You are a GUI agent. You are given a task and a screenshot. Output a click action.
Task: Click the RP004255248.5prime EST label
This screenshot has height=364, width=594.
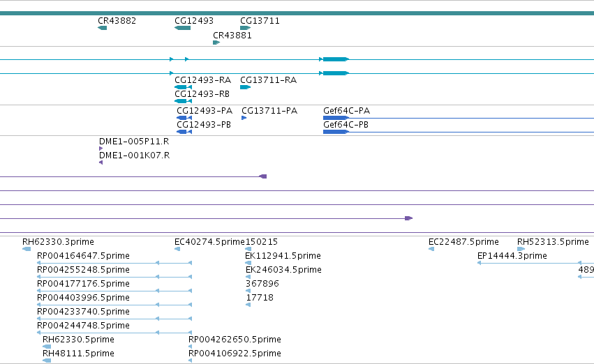pos(83,270)
